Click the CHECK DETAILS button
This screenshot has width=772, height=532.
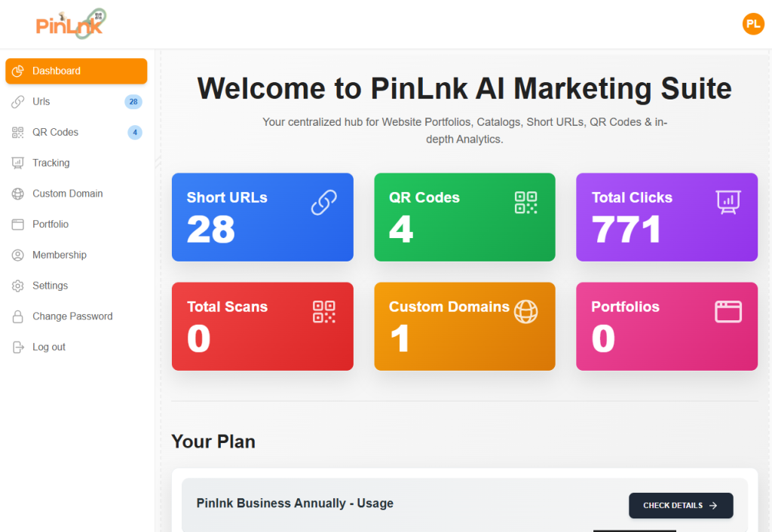click(681, 506)
